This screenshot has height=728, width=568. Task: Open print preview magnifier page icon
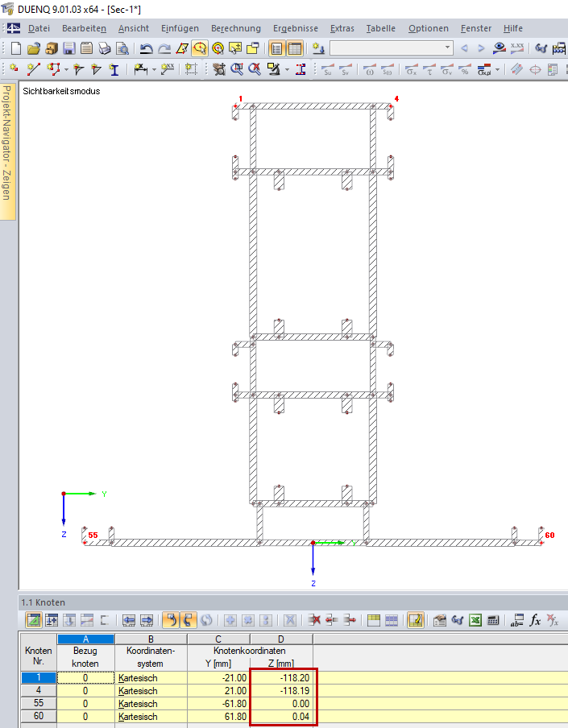click(122, 48)
